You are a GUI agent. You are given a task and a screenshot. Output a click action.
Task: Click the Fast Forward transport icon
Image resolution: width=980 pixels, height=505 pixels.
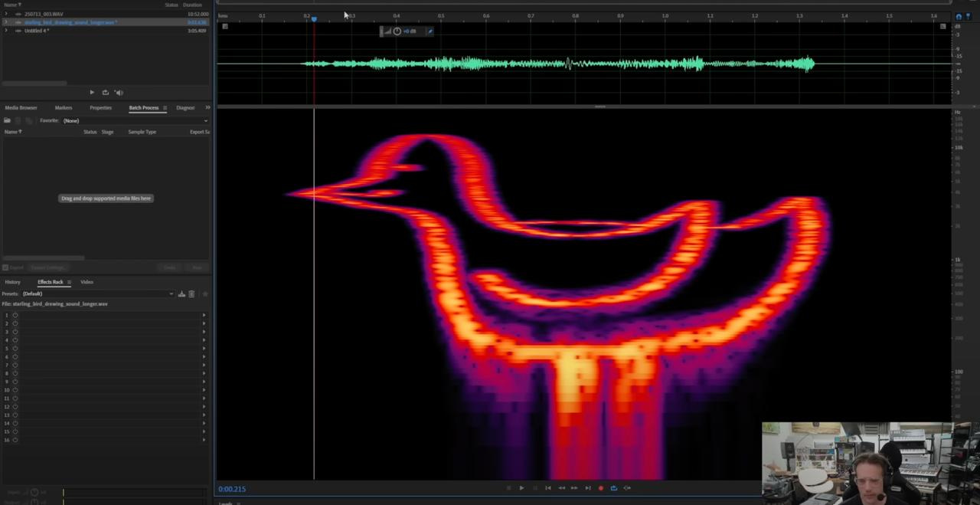(x=574, y=488)
